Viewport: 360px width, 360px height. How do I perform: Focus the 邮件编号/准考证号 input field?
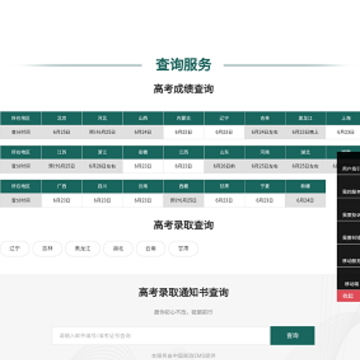coord(161,335)
